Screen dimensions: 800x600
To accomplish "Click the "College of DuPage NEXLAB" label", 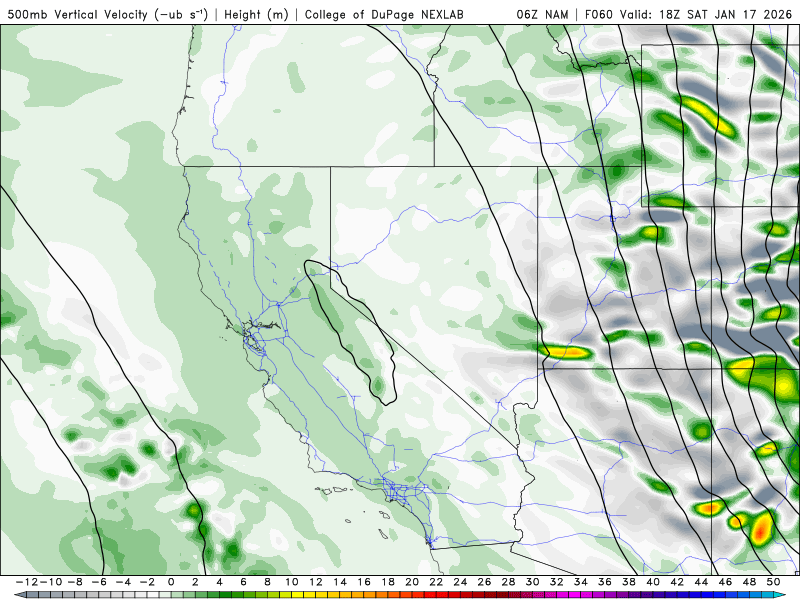I will click(x=384, y=14).
